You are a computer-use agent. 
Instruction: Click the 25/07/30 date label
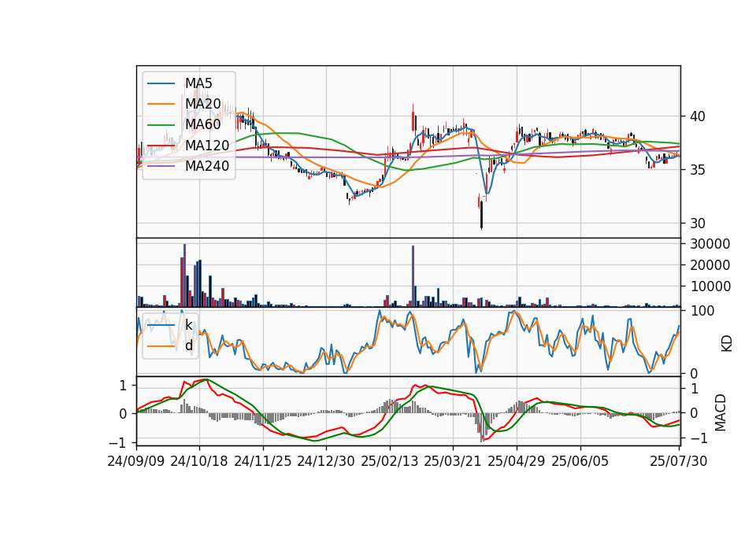(x=679, y=461)
